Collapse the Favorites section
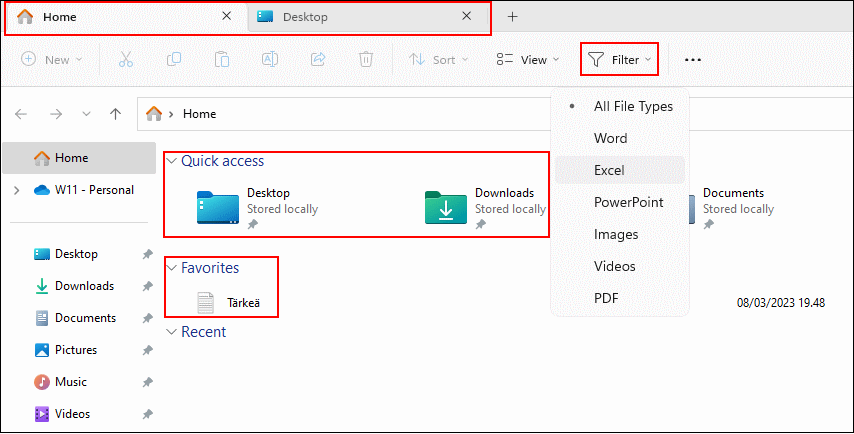The image size is (854, 434). (x=172, y=268)
